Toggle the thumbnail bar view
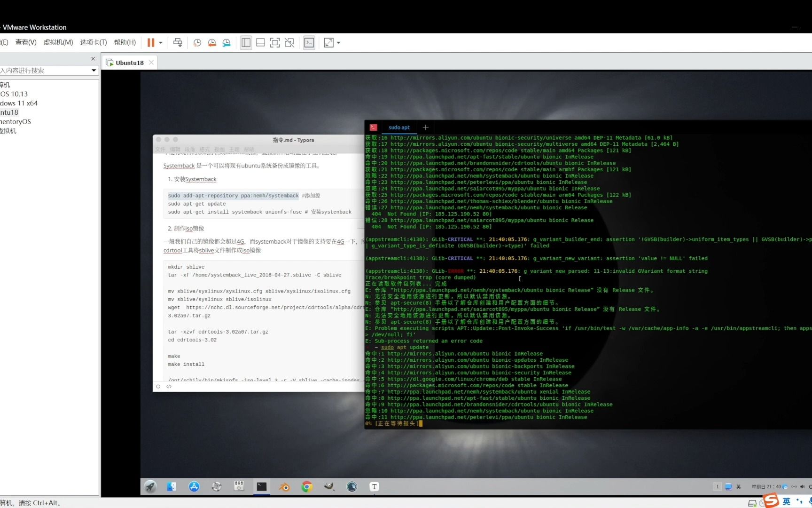The width and height of the screenshot is (812, 508). coord(260,43)
